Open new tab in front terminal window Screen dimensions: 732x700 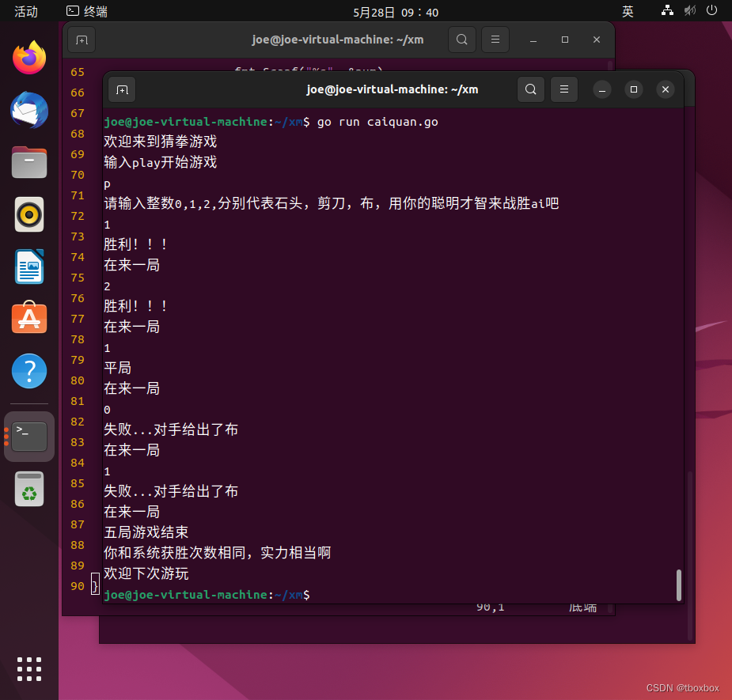click(122, 89)
